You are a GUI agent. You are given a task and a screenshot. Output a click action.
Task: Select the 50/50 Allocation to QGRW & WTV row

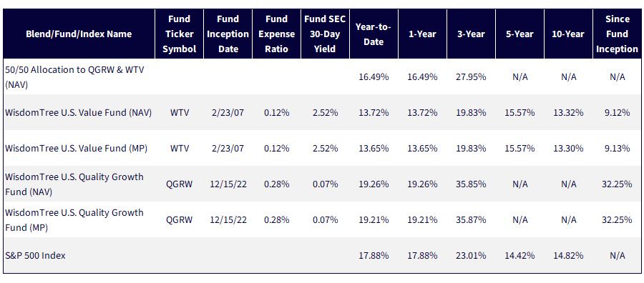322,76
